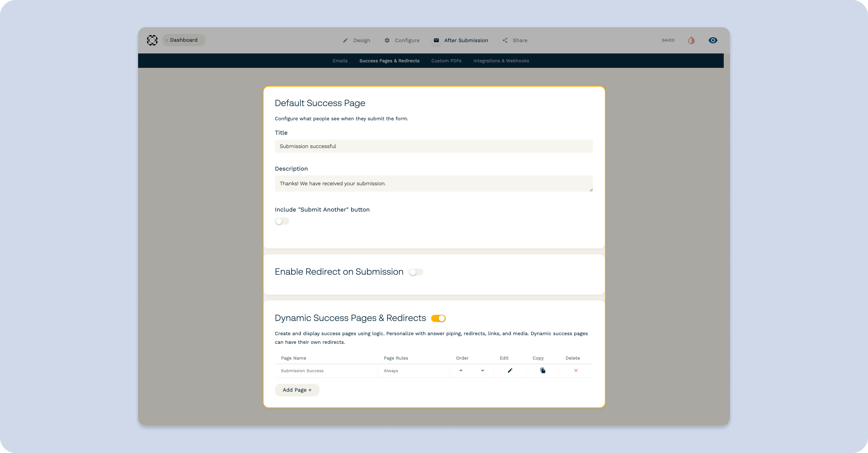Image resolution: width=868 pixels, height=453 pixels.
Task: Open the Custom PDFs tab
Action: [446, 61]
